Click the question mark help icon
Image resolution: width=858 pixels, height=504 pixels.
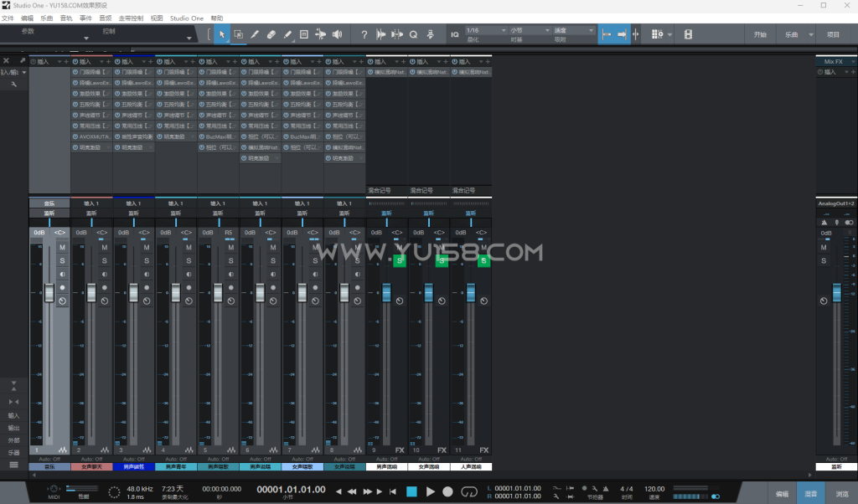[364, 34]
